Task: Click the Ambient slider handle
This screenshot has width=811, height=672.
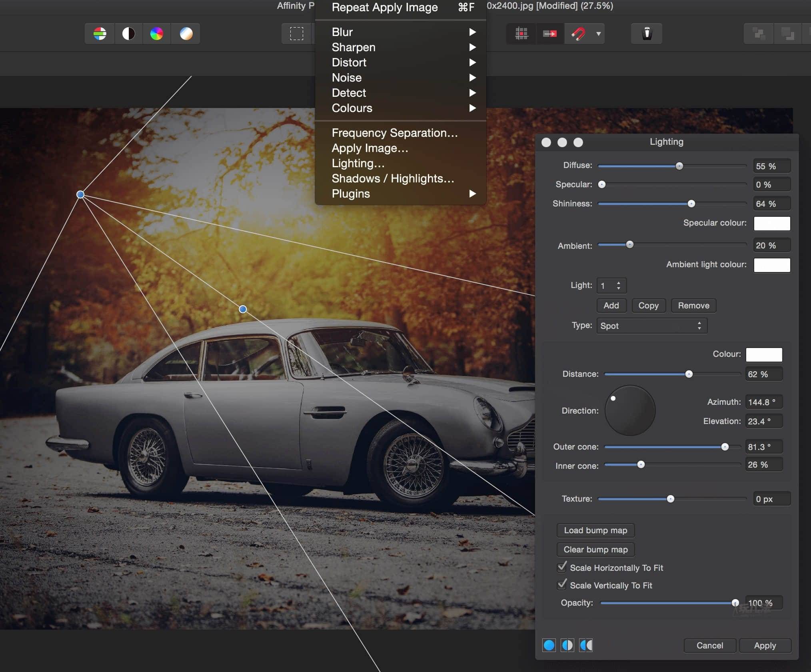Action: pos(629,244)
